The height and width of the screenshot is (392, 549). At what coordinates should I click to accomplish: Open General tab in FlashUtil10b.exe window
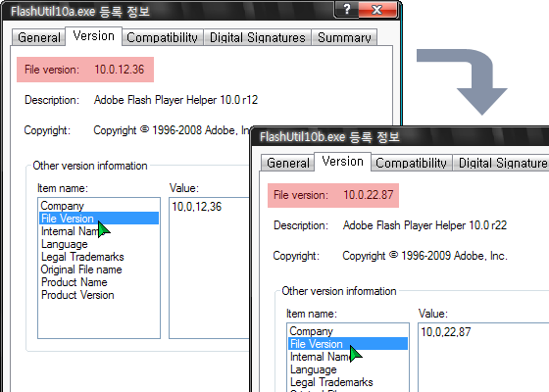pos(288,163)
